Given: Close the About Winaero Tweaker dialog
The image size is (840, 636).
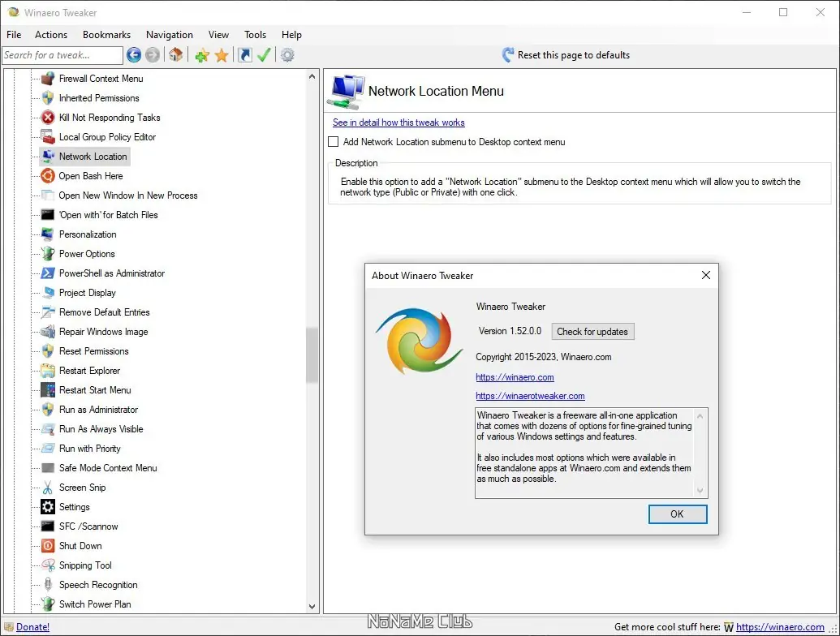Looking at the screenshot, I should 706,275.
